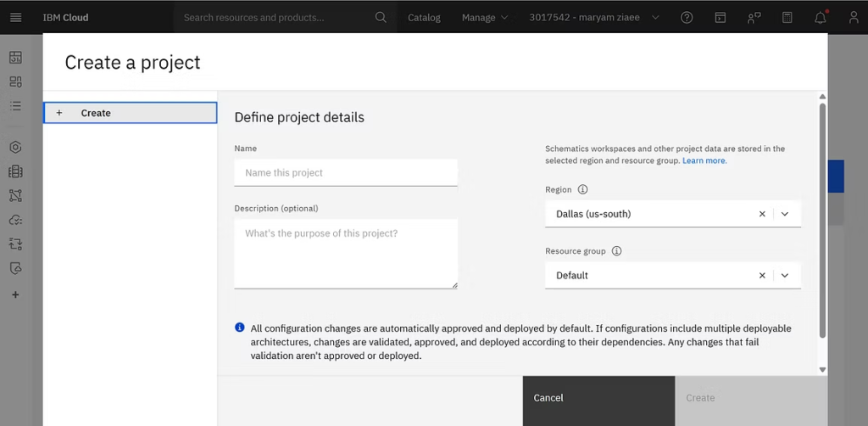Click the search magnifier icon

(381, 17)
